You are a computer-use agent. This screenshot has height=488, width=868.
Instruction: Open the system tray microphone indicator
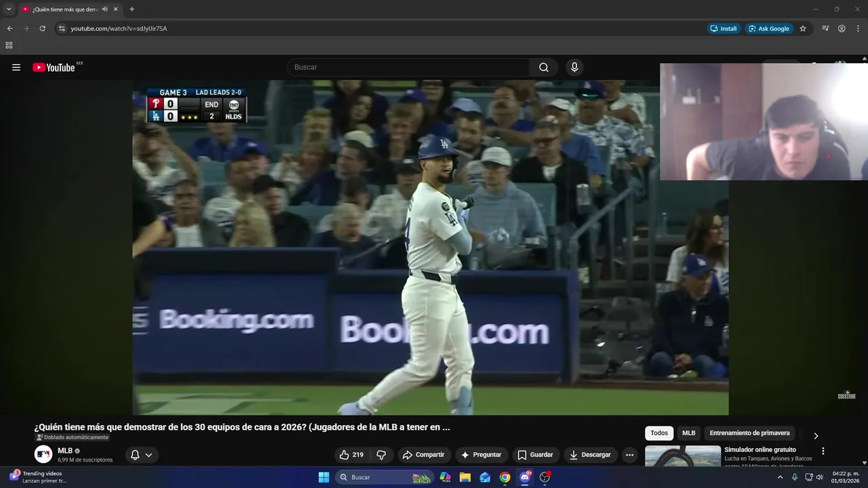pos(795,477)
